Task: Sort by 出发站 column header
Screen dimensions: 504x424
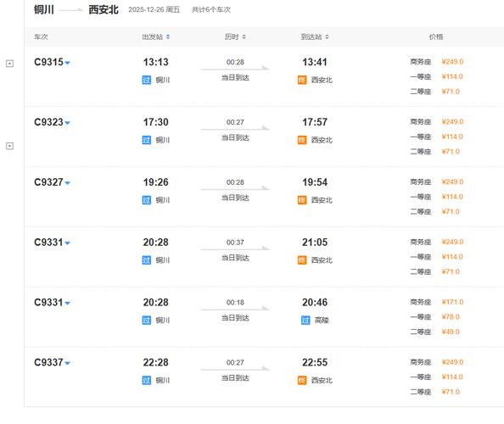Action: pos(156,37)
